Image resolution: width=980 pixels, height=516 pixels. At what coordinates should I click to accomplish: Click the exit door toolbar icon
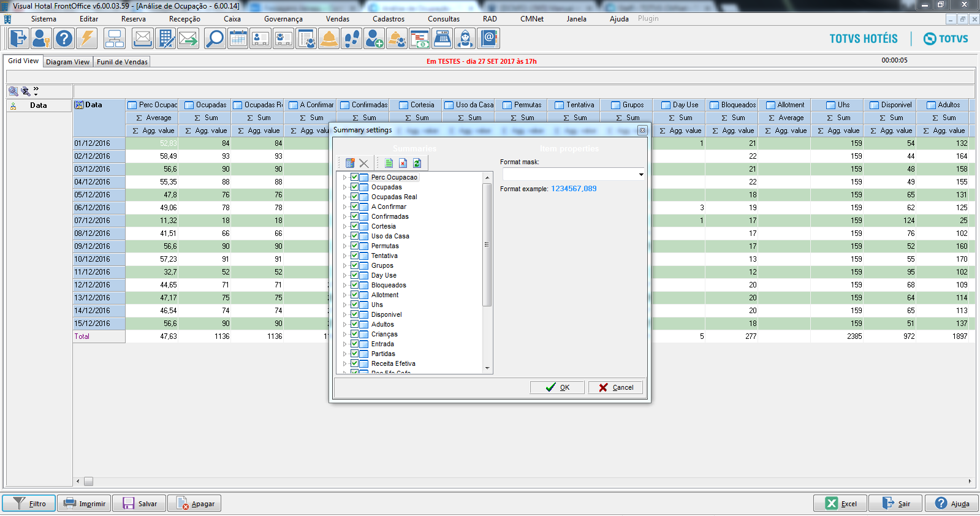click(x=18, y=39)
